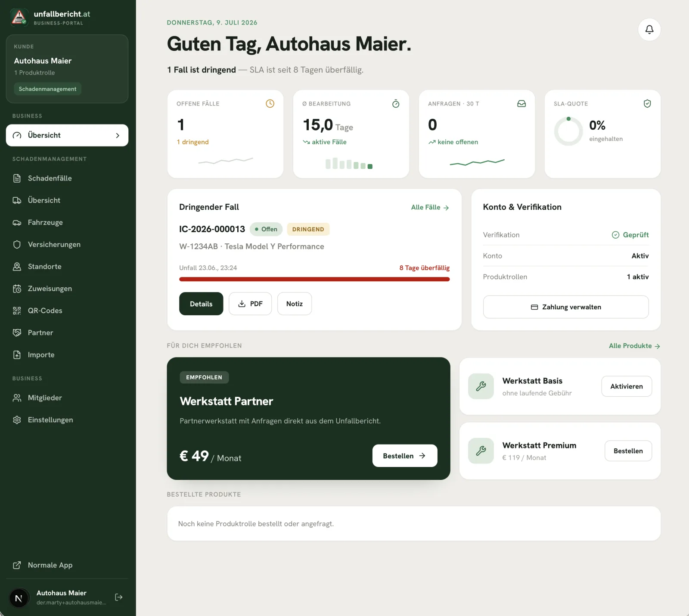689x616 pixels.
Task: Click Zahlung verwalten button
Action: 566,307
